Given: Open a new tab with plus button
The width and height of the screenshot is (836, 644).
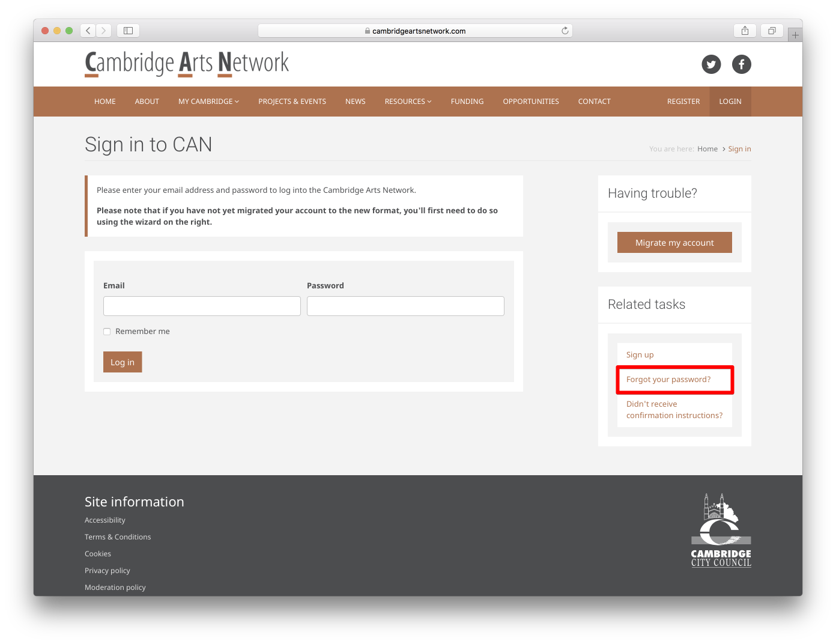Looking at the screenshot, I should point(795,35).
